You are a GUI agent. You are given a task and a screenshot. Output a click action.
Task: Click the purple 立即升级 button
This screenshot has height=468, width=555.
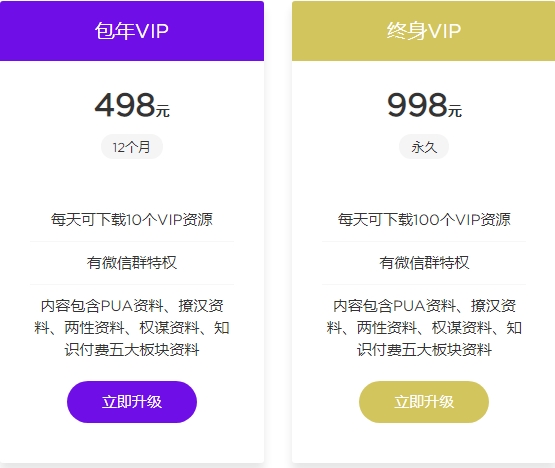[132, 402]
